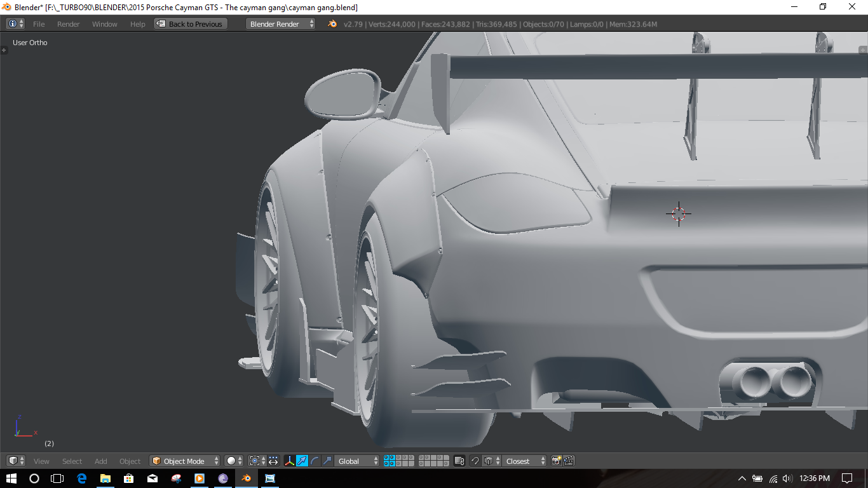
Task: Open the Closest snap target dropdown
Action: coord(524,461)
